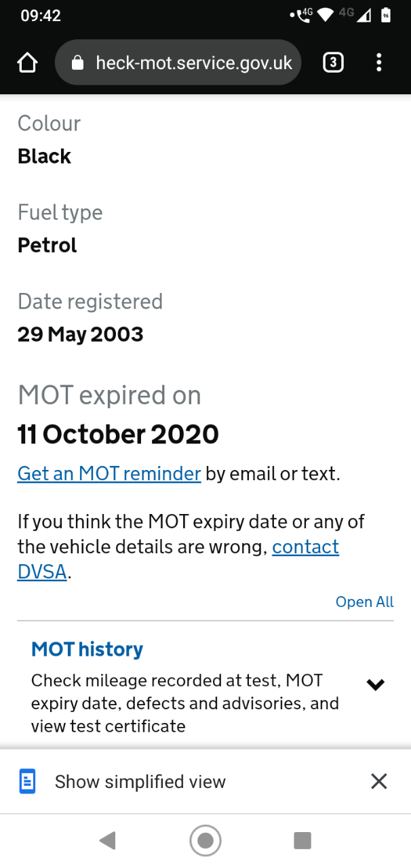Tap the browser home icon
411x868 pixels.
click(x=27, y=63)
